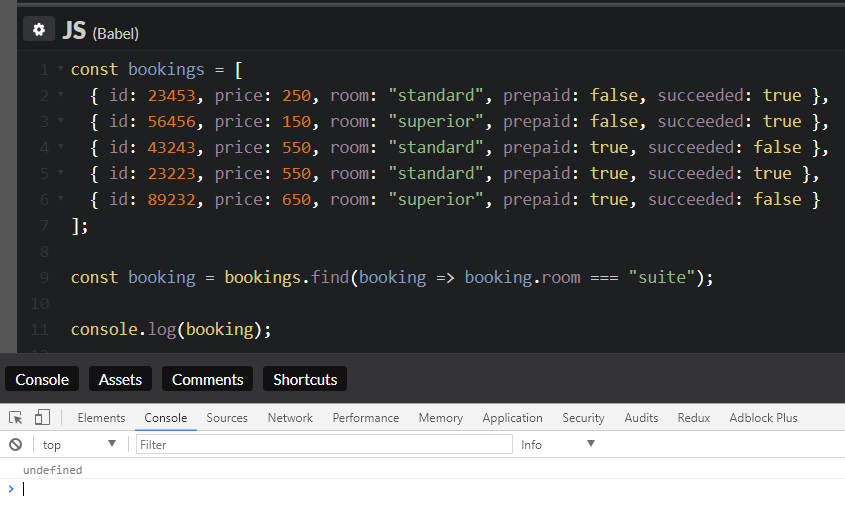Switch to the Redux tab
The height and width of the screenshot is (509, 845).
[x=694, y=417]
